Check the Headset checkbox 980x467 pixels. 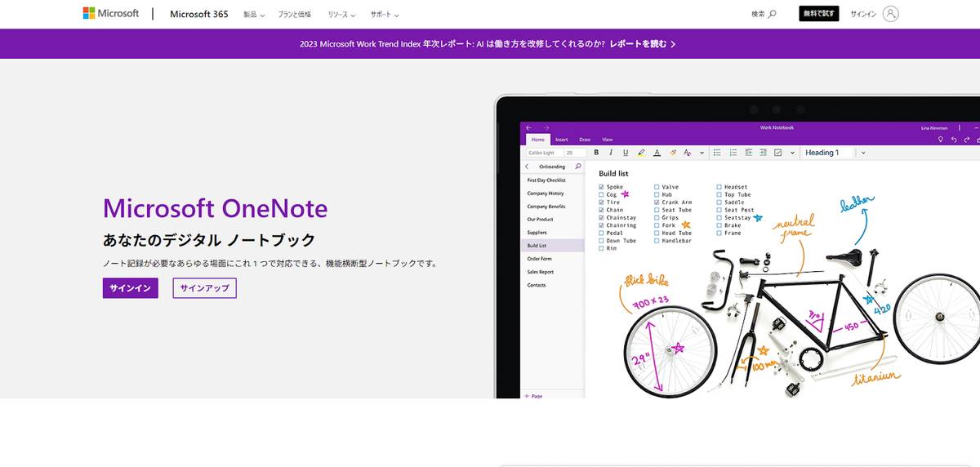click(719, 187)
